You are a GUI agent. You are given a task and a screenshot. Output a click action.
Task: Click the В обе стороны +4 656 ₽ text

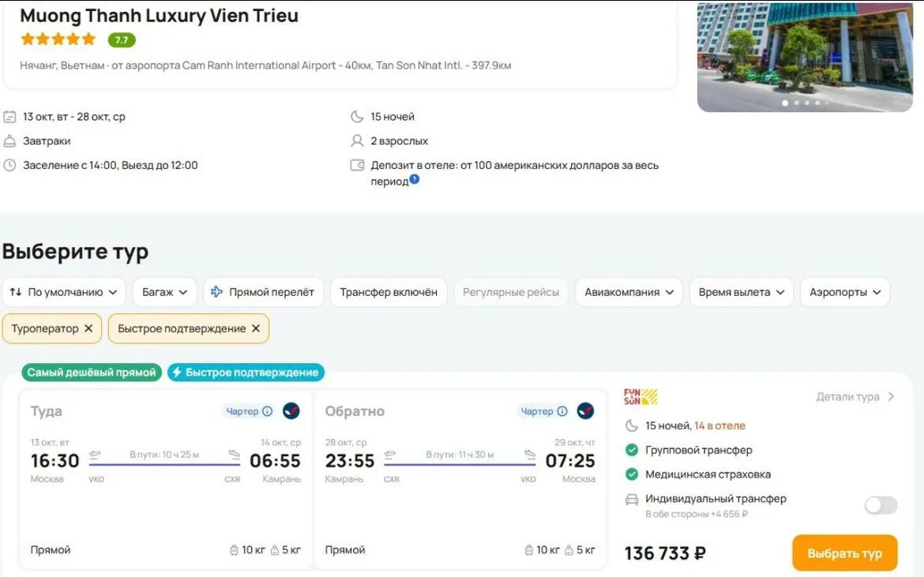697,514
